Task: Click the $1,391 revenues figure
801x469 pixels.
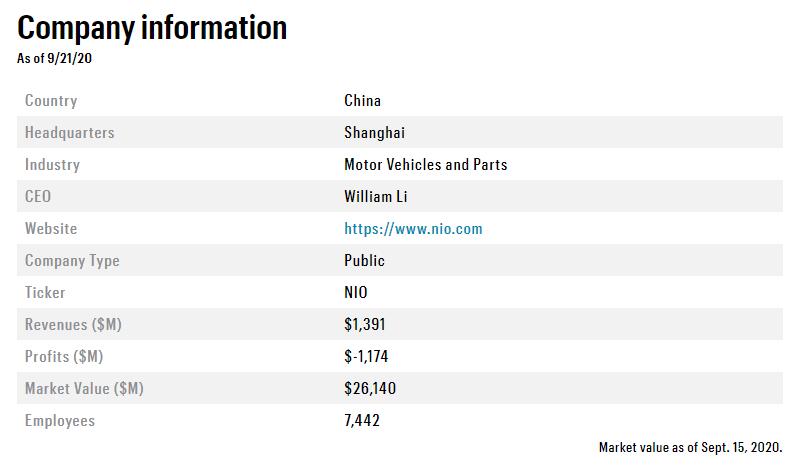Action: coord(364,325)
